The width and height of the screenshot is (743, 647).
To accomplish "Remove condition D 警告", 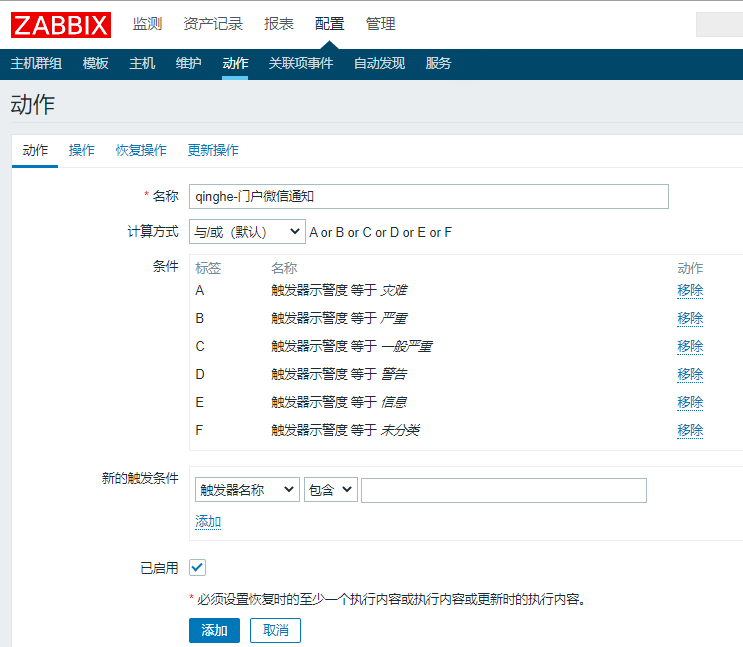I will click(x=690, y=374).
